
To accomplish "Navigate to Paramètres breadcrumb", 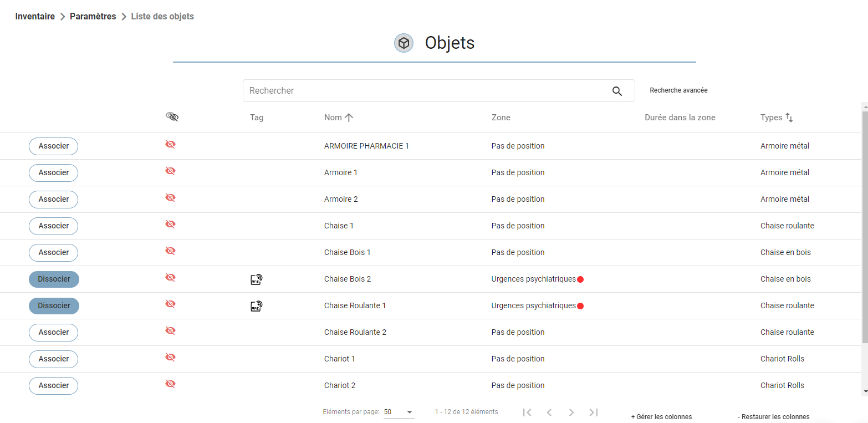I will 93,17.
